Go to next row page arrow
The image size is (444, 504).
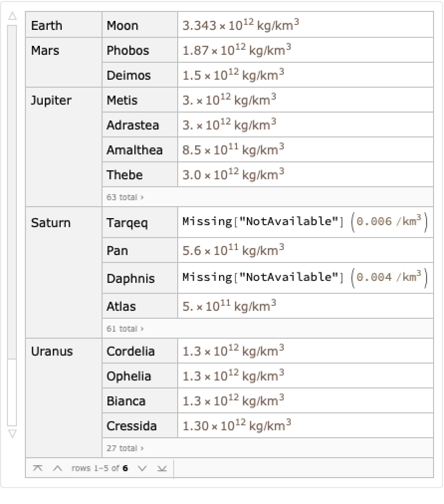142,468
